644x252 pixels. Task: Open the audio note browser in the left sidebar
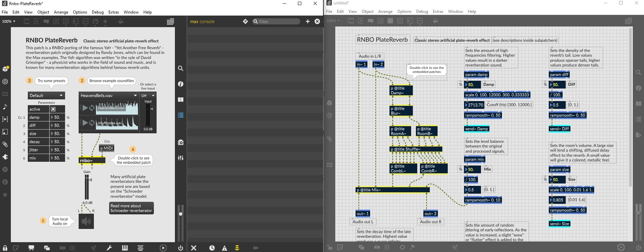coord(5,107)
